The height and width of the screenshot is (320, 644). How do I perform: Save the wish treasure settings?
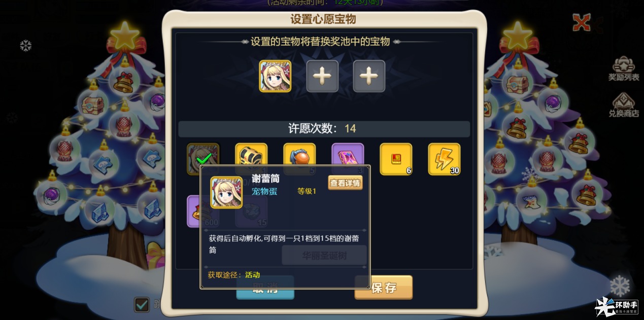[383, 288]
